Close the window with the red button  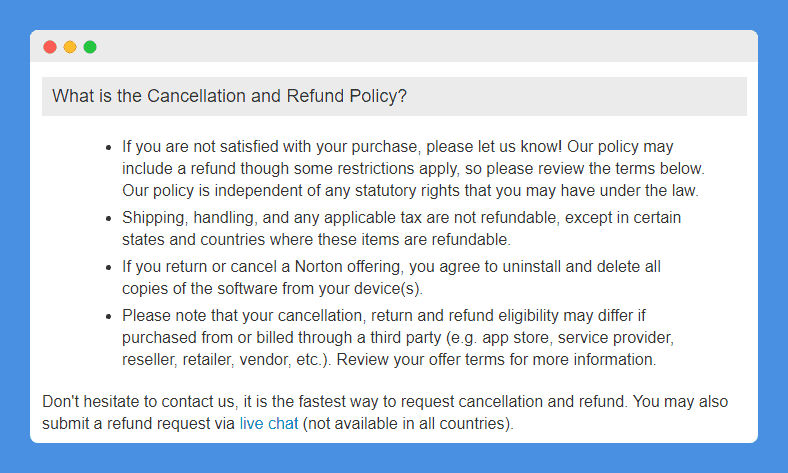[50, 47]
